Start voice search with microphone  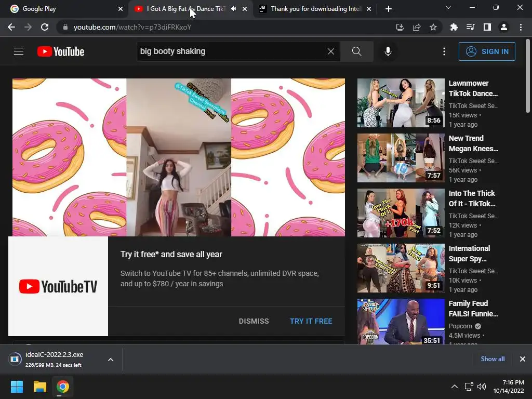click(388, 51)
